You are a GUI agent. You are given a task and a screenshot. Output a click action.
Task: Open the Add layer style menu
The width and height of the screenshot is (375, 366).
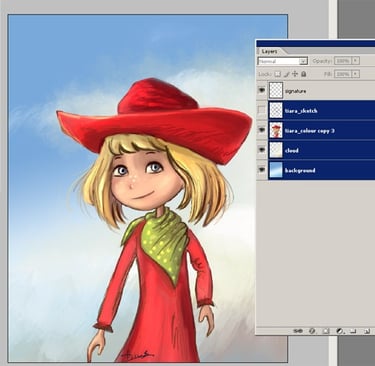point(312,331)
